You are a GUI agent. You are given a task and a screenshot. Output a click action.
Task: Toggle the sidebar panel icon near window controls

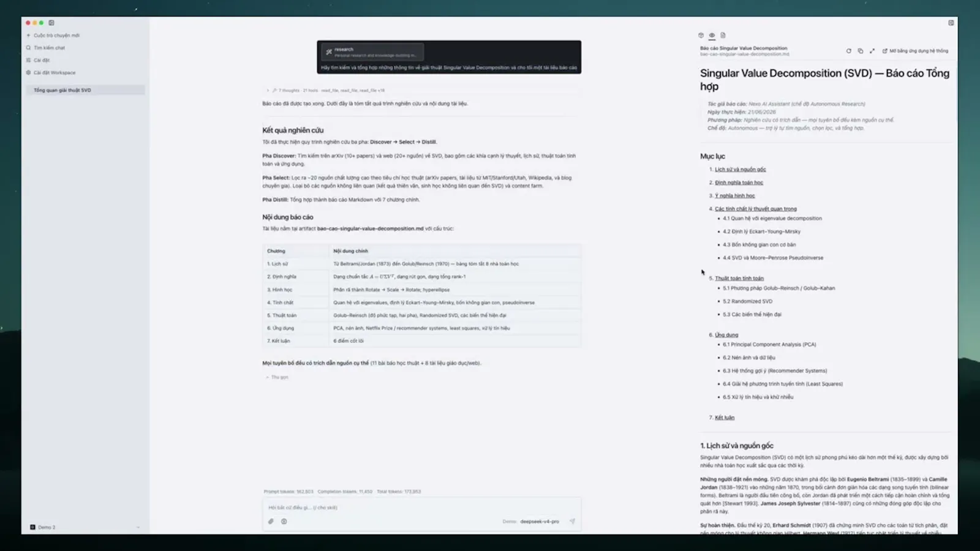51,23
